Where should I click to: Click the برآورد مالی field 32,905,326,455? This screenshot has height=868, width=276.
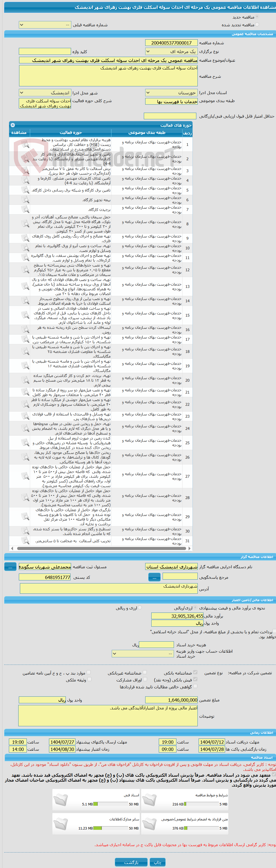click(x=177, y=616)
